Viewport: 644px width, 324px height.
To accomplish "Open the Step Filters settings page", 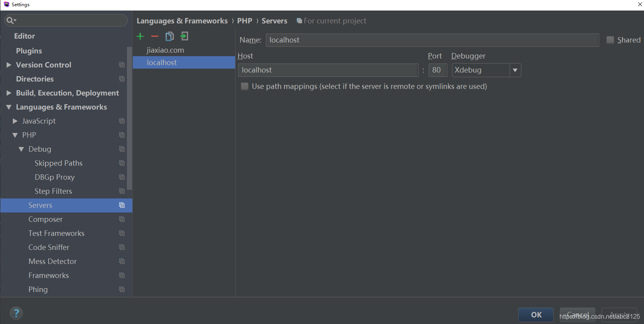I will pos(53,191).
